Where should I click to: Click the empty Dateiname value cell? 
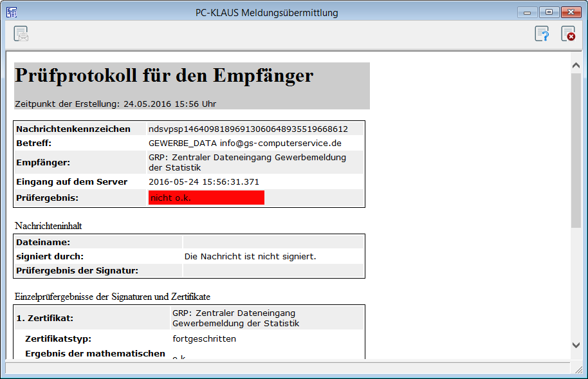273,242
